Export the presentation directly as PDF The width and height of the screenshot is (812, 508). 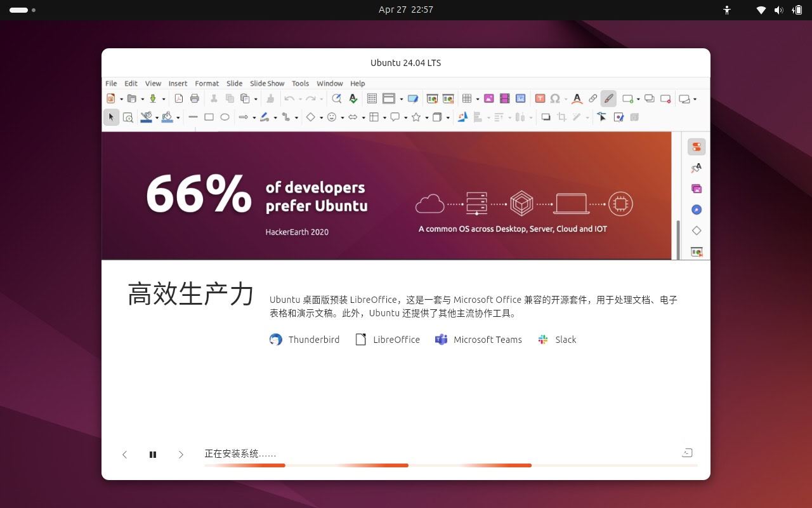179,98
